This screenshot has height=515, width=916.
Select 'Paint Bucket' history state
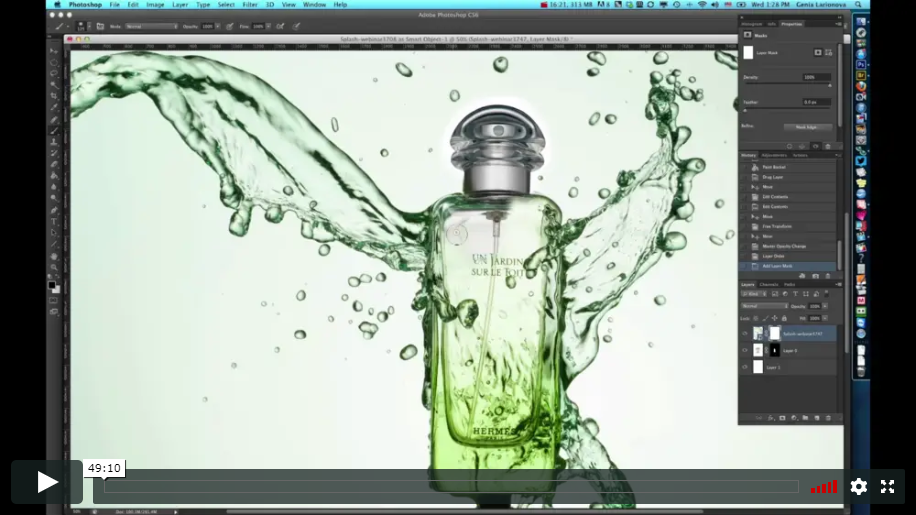(x=774, y=167)
